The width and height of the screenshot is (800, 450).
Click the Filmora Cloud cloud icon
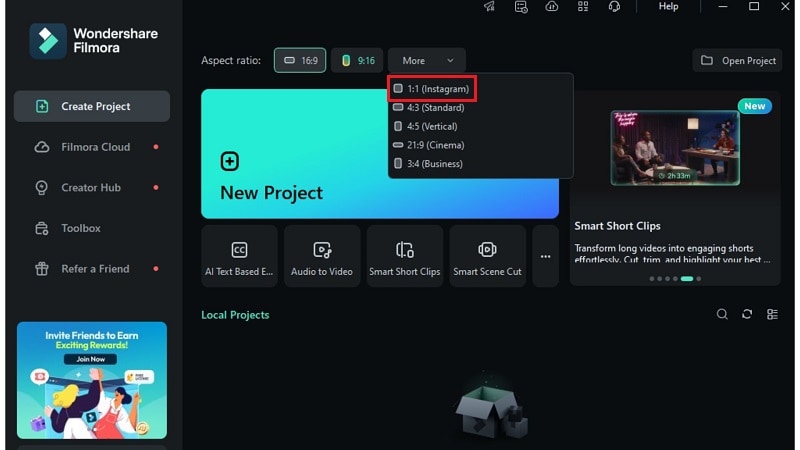[x=42, y=147]
